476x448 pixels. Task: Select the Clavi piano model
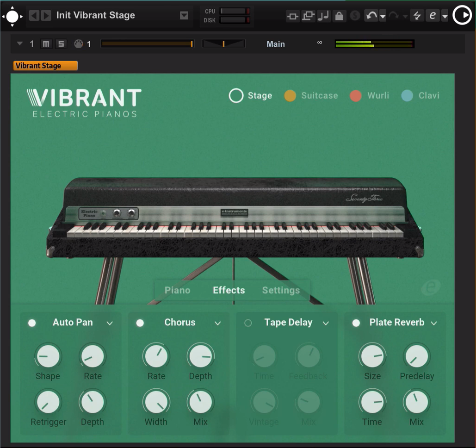pos(420,96)
